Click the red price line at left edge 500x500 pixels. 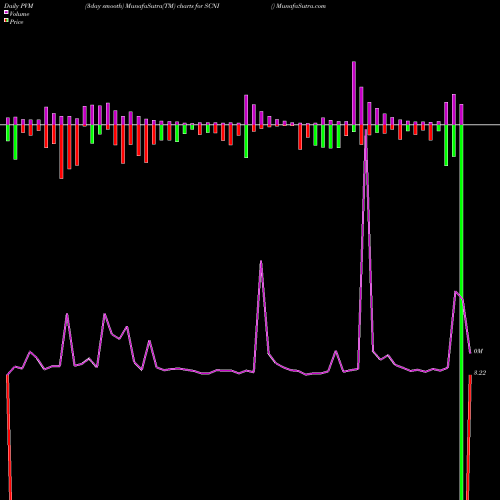(x=9, y=437)
